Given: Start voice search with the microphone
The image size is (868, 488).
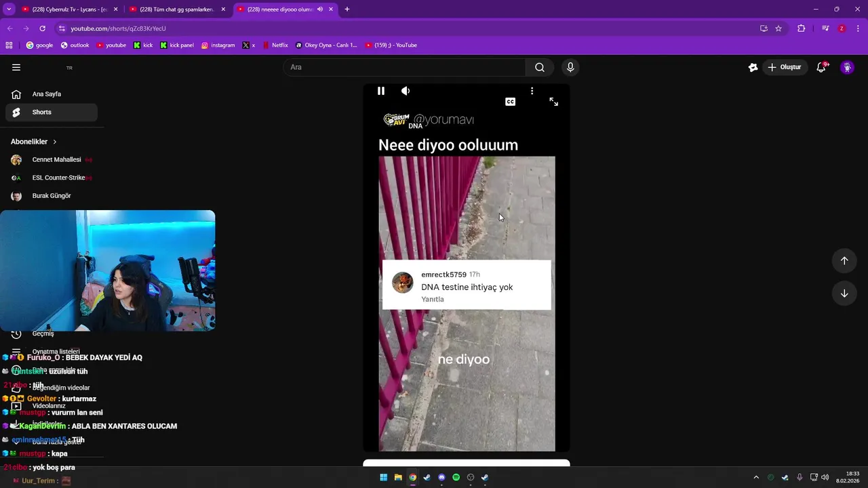Looking at the screenshot, I should point(570,67).
